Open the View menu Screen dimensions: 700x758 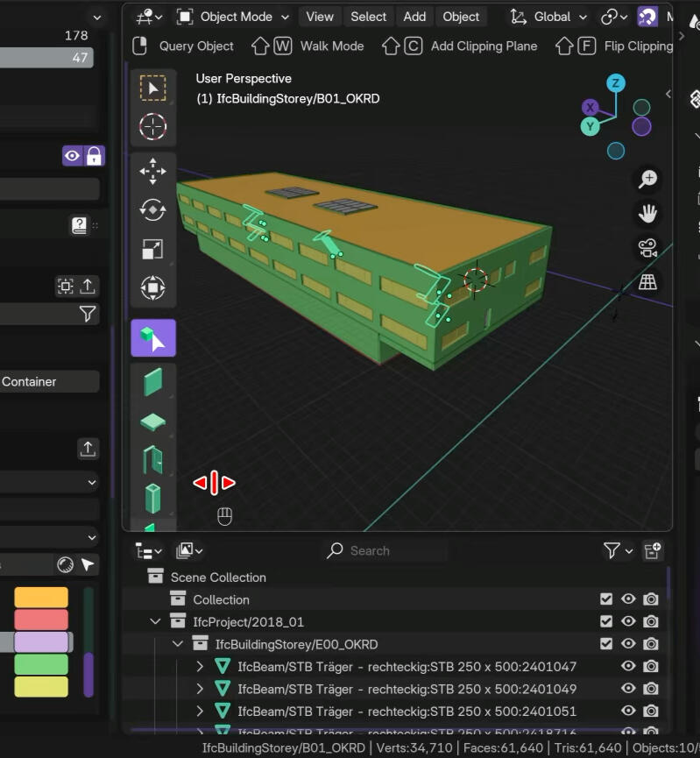[319, 17]
